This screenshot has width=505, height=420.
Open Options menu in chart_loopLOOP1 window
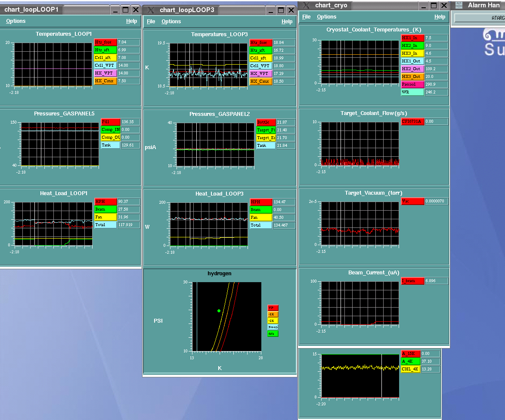(x=15, y=21)
